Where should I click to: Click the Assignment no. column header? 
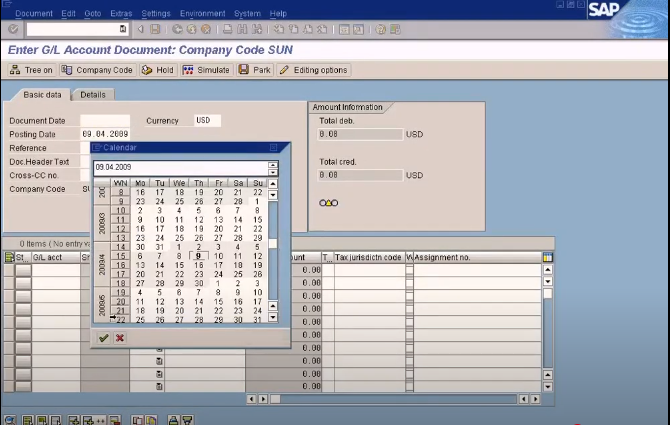tap(477, 257)
